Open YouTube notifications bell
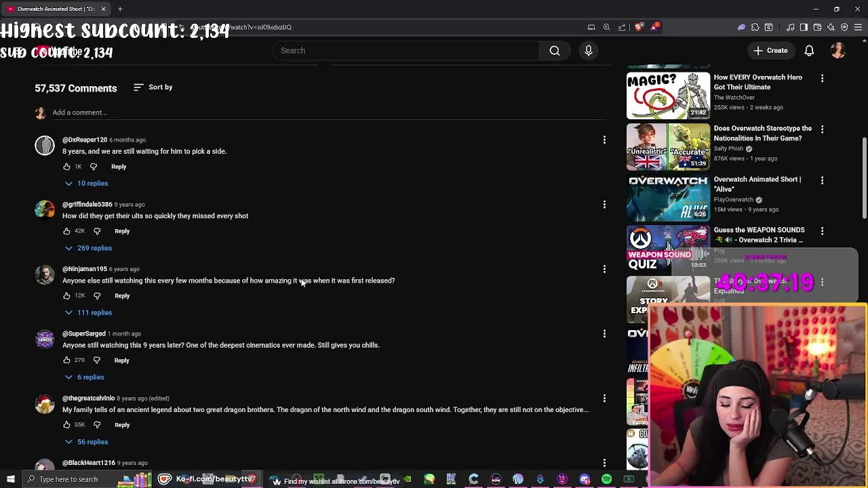The height and width of the screenshot is (488, 868). click(x=809, y=51)
